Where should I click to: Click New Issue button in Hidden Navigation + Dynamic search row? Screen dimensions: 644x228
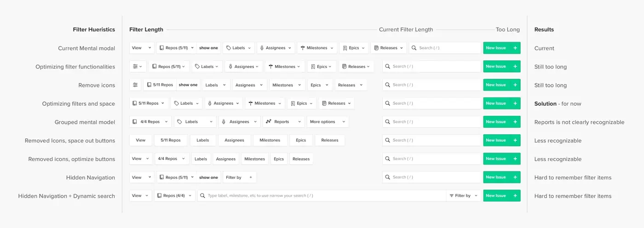502,195
